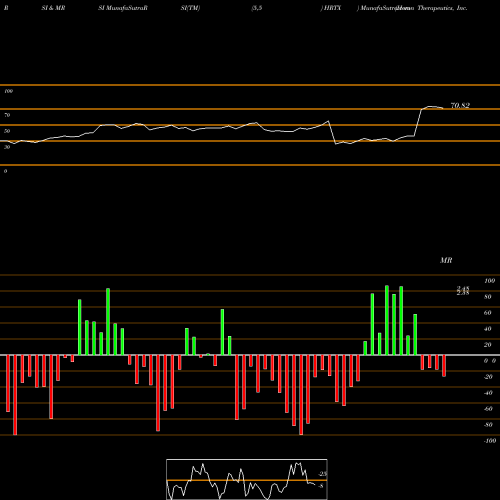Click the -100 label on the MR axis
The height and width of the screenshot is (500, 500).
(x=489, y=441)
